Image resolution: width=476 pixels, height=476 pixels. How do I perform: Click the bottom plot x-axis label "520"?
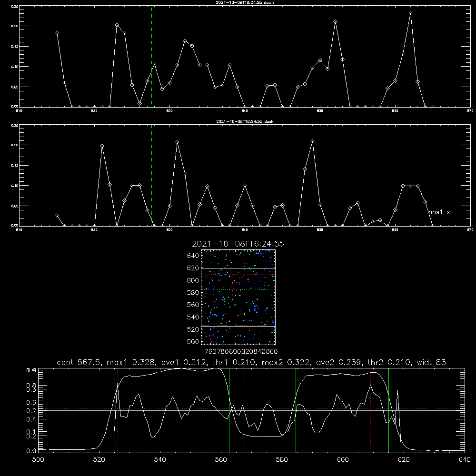(x=99, y=460)
